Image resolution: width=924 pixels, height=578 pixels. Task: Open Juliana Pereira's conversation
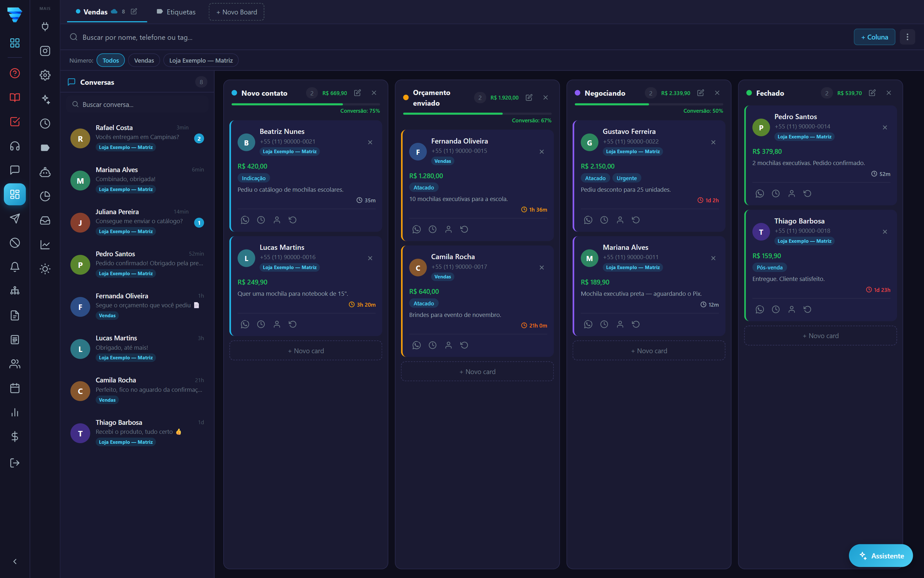tap(137, 222)
